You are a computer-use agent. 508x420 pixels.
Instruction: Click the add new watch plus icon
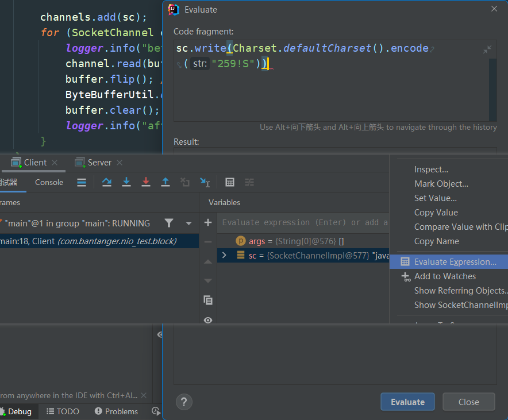(208, 222)
